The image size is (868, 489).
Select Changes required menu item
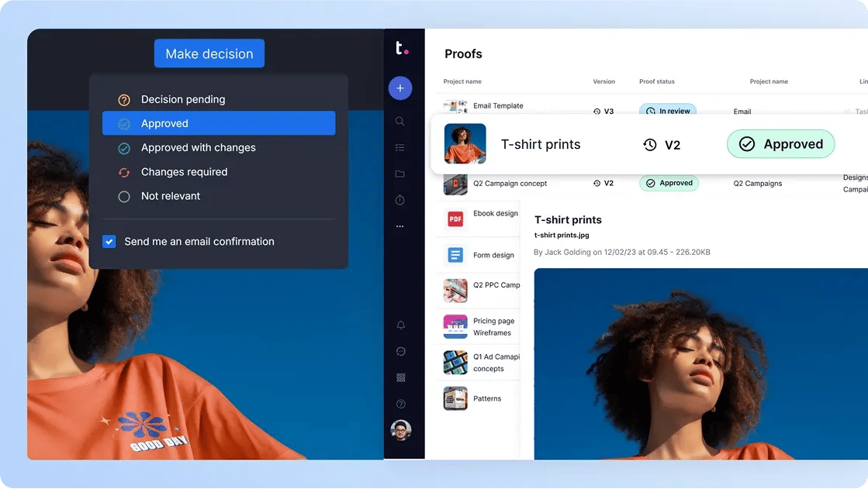(184, 172)
